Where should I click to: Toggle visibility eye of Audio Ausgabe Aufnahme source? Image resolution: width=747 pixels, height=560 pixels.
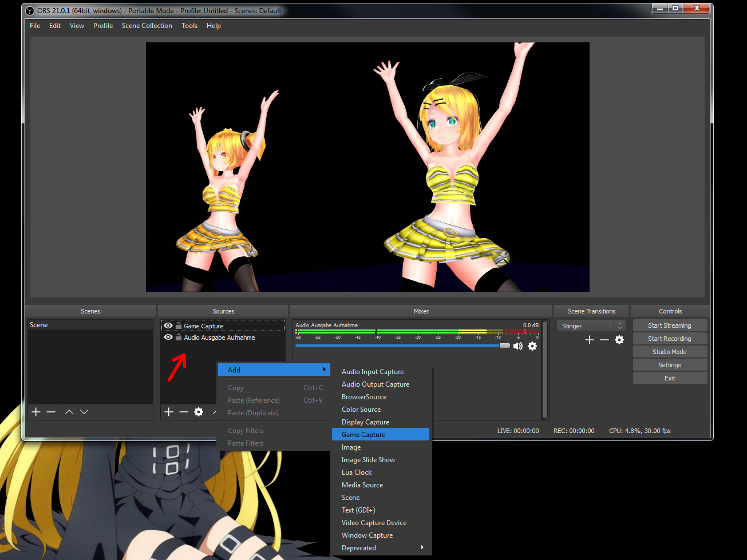[168, 337]
